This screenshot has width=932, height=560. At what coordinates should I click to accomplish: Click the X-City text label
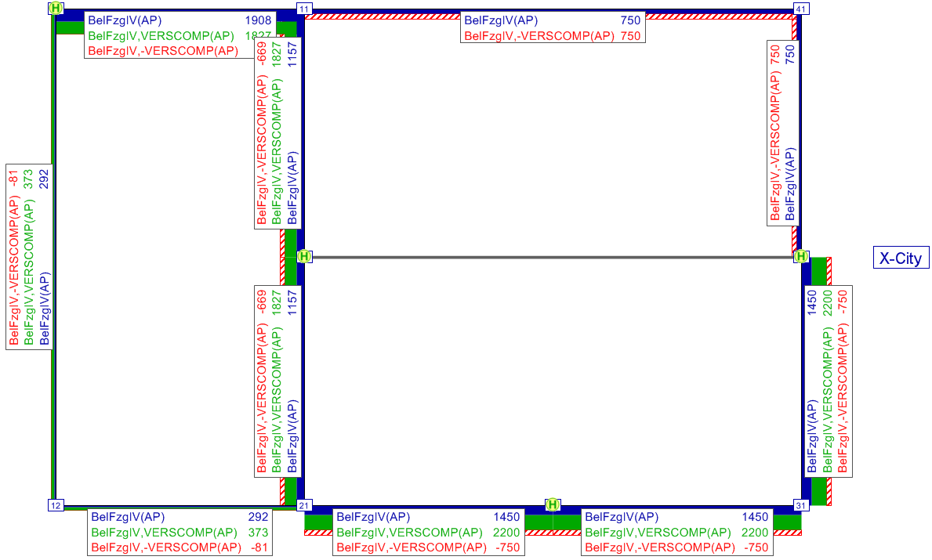[x=901, y=258]
